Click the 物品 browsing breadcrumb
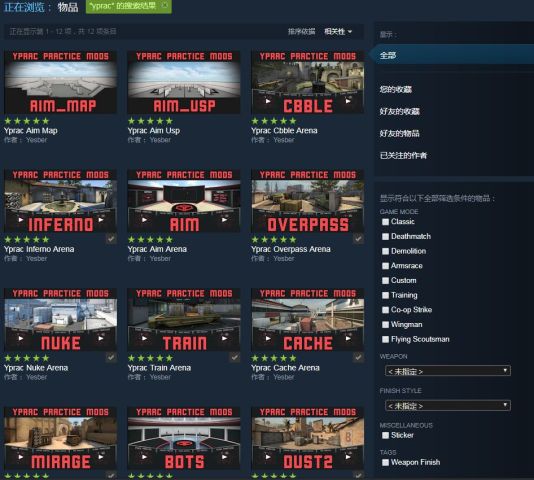This screenshot has width=534, height=480. (68, 7)
